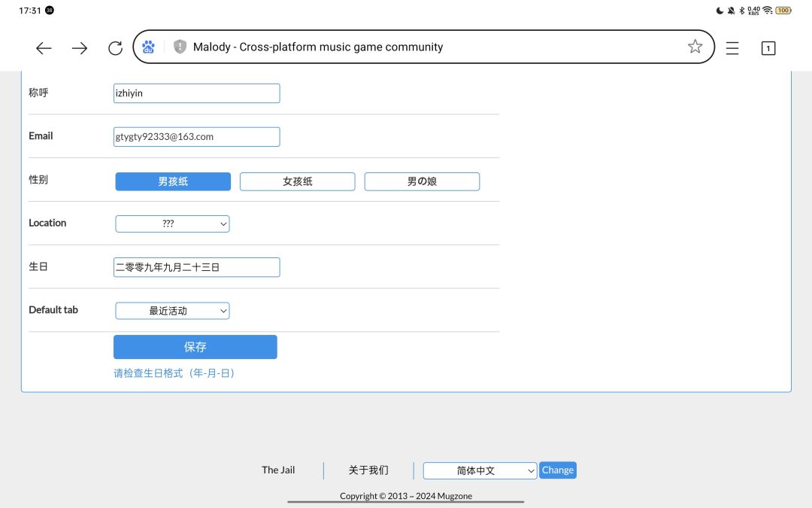Tap the Baidu paw search icon
The height and width of the screenshot is (508, 812).
coord(148,47)
